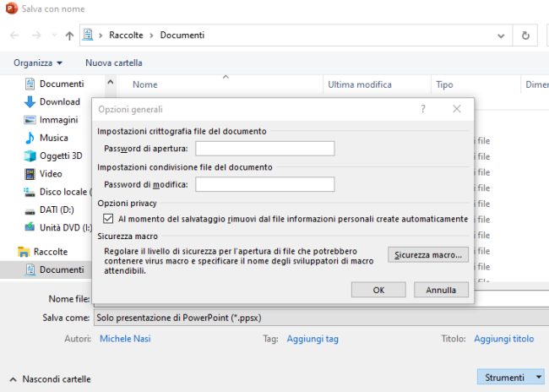Open the Salva come file type dropdown
The width and height of the screenshot is (549, 392).
(x=321, y=318)
